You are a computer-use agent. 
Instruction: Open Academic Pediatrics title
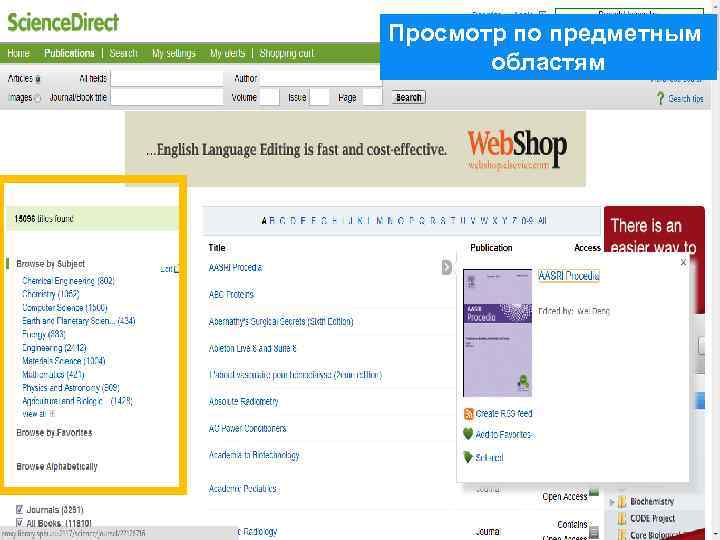(x=242, y=489)
